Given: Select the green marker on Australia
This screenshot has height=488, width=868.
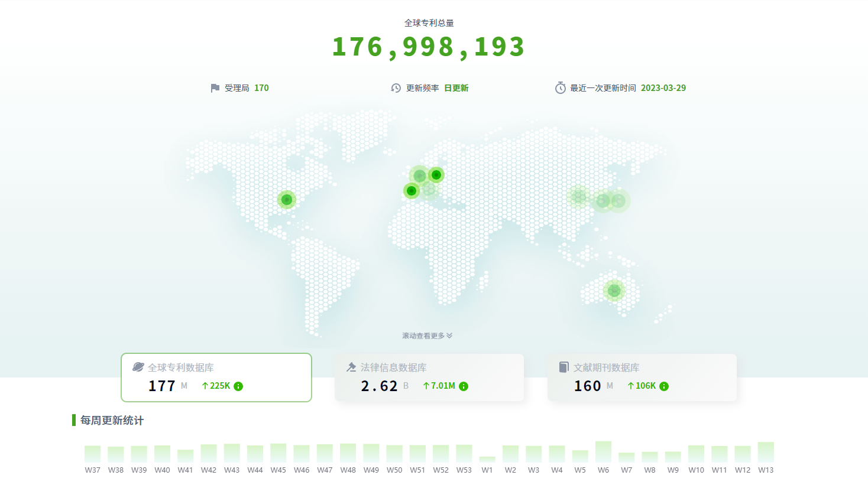Looking at the screenshot, I should (614, 291).
